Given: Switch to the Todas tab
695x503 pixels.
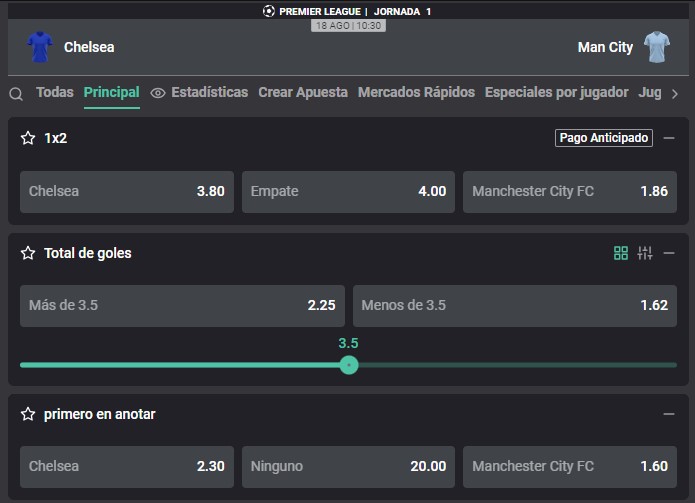Looking at the screenshot, I should pyautogui.click(x=55, y=92).
